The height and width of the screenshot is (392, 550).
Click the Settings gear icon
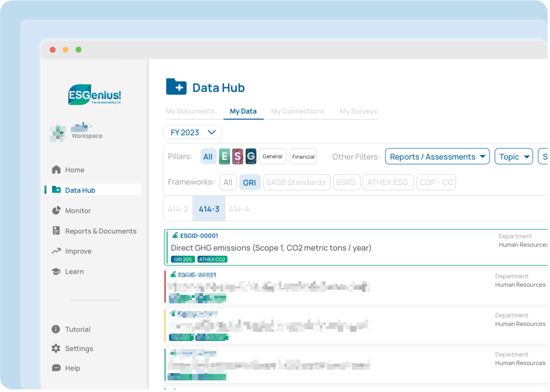click(56, 348)
